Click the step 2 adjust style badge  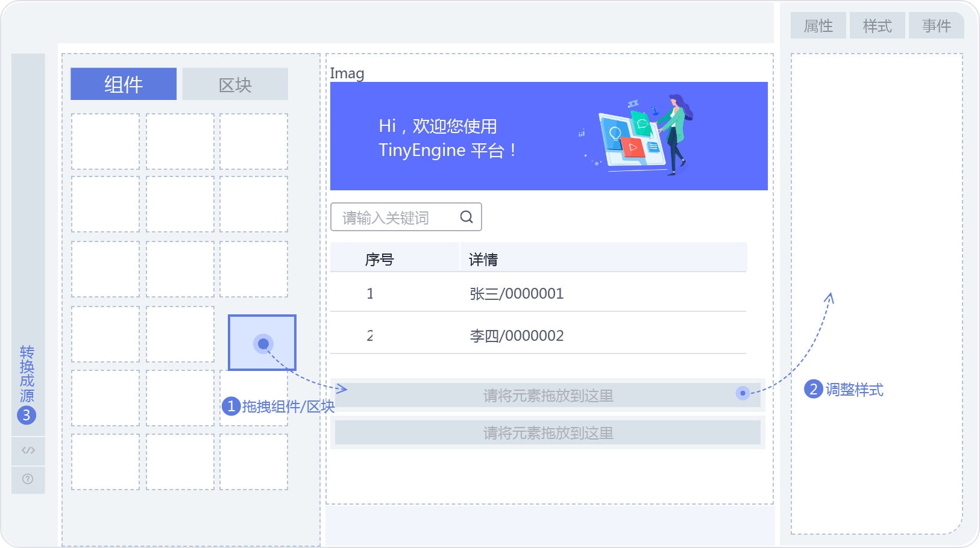pos(814,389)
